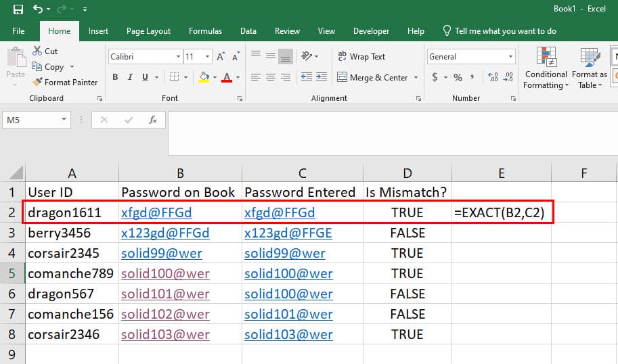The width and height of the screenshot is (618, 364).
Task: Open Format as Table gallery
Action: tap(590, 68)
